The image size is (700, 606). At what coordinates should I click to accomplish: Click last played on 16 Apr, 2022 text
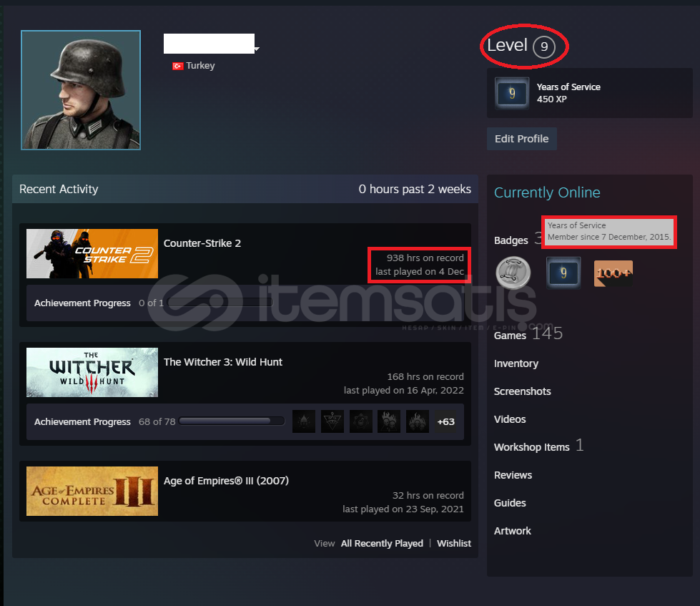coord(403,391)
